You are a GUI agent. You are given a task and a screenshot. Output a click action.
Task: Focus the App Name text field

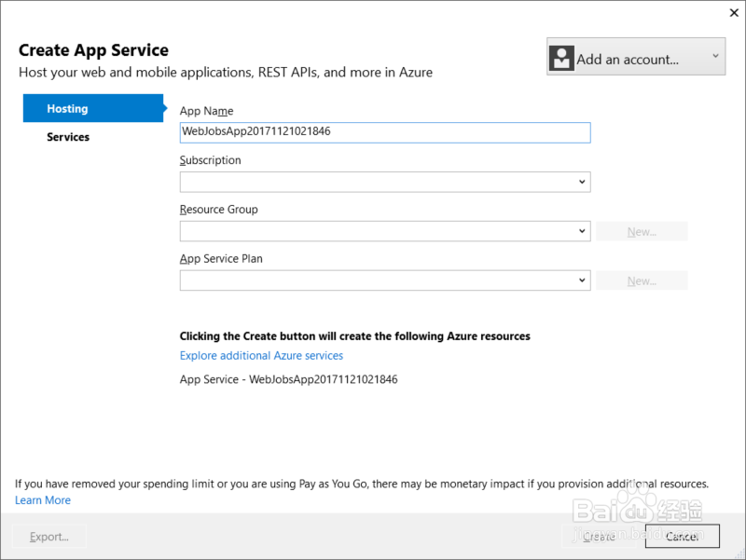384,132
